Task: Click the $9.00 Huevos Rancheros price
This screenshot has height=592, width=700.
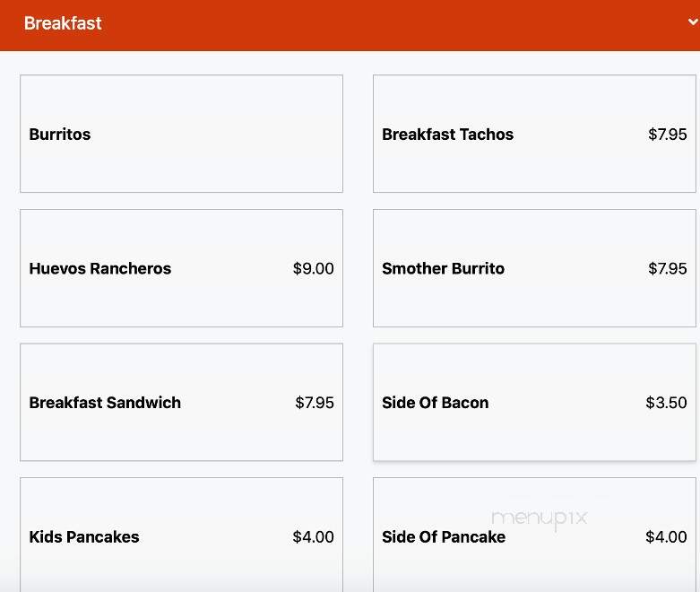Action: tap(314, 268)
